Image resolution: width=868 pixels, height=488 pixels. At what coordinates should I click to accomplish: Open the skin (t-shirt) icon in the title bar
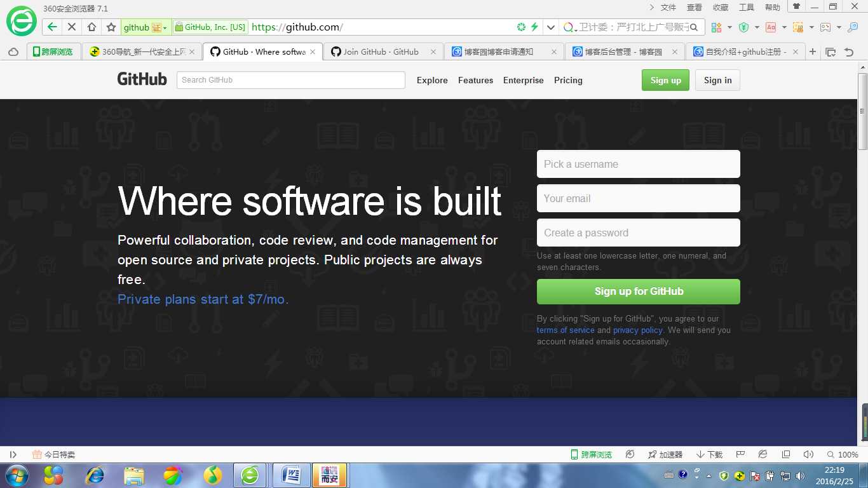796,7
